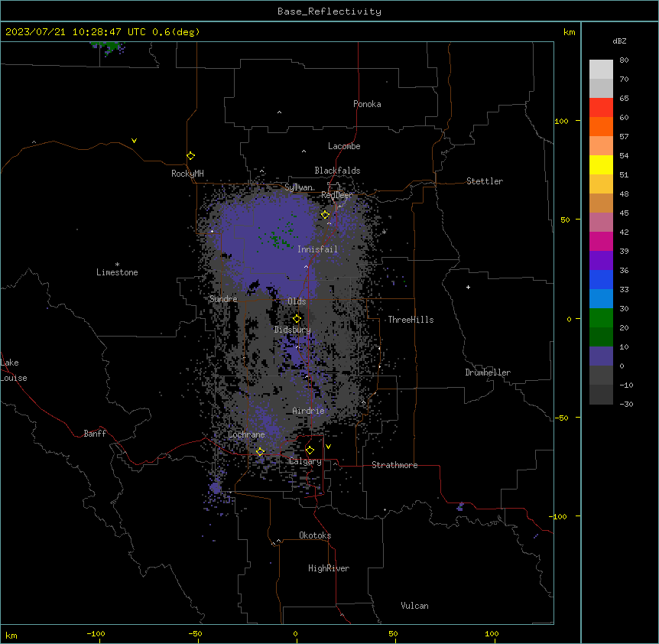
Task: Click the asterisk marker east of Innisfail
Action: pyautogui.click(x=384, y=232)
